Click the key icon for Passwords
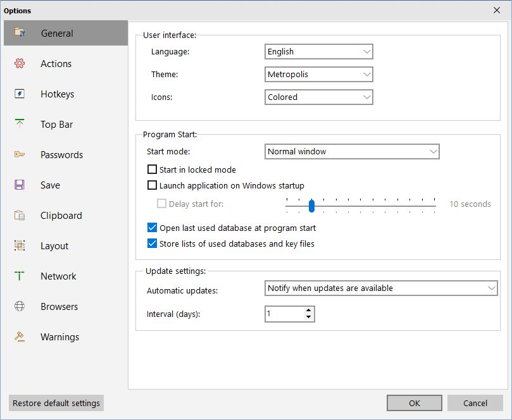512x420 pixels. pyautogui.click(x=20, y=154)
